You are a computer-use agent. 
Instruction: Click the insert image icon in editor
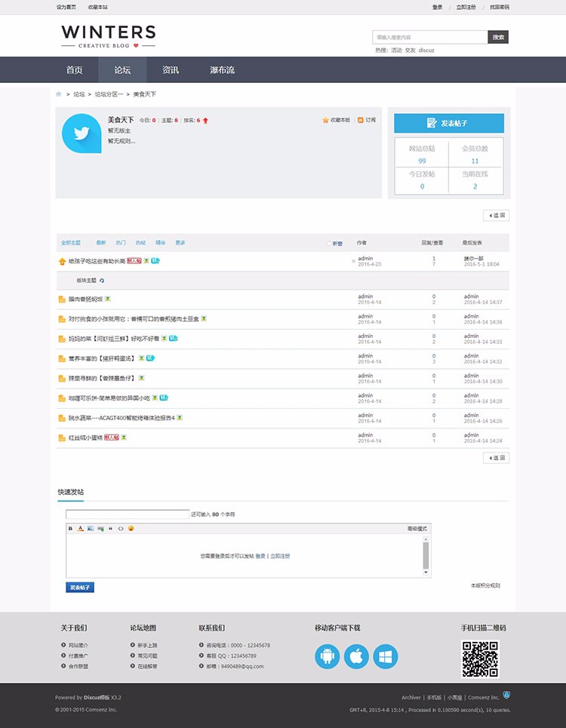point(91,528)
